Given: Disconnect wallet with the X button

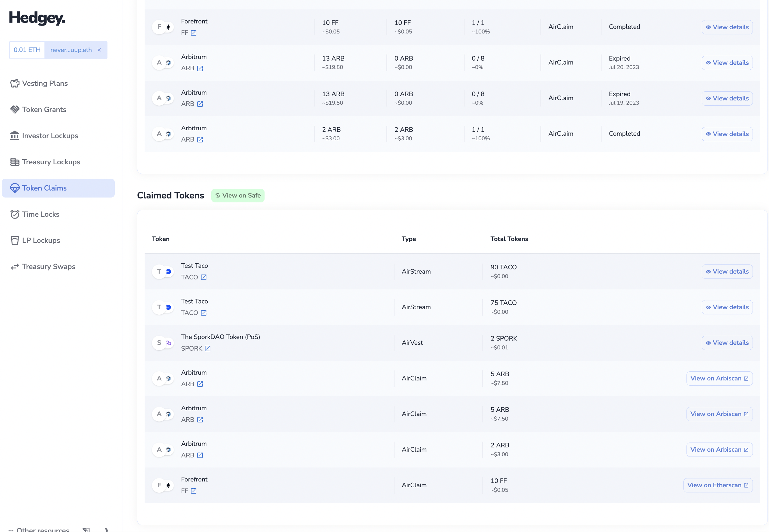Looking at the screenshot, I should [99, 50].
